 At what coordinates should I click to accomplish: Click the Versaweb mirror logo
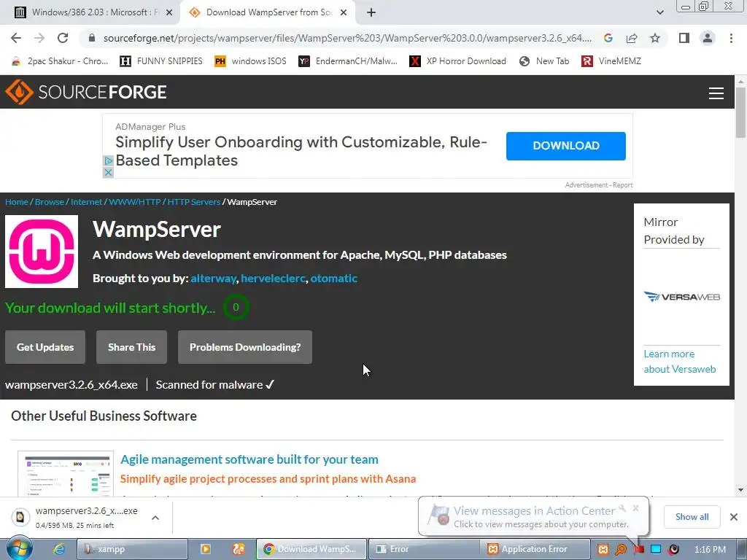click(682, 297)
